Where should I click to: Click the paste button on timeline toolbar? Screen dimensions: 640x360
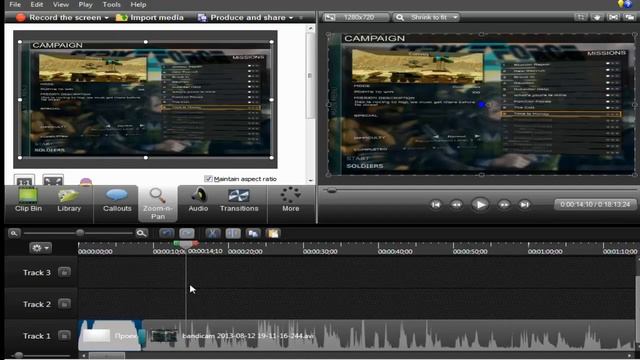point(273,233)
